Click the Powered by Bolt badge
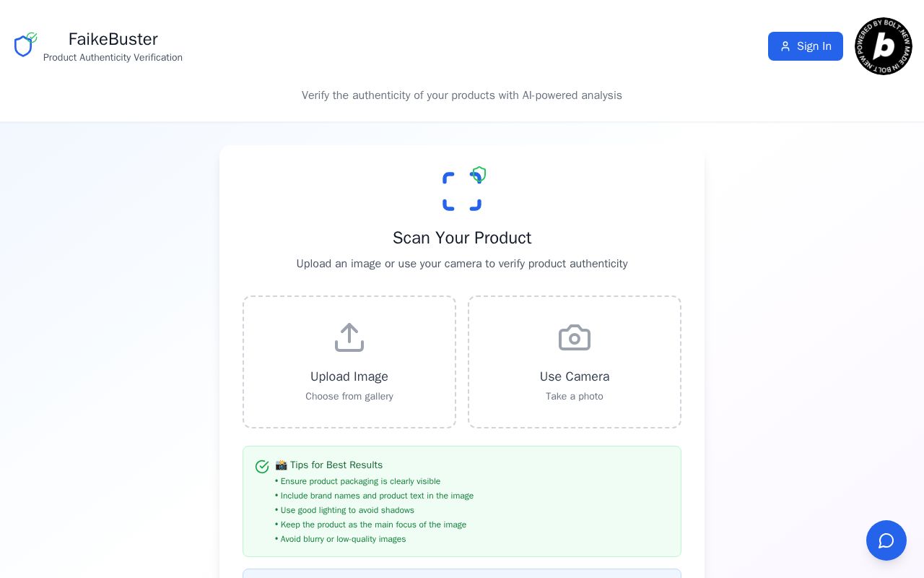This screenshot has height=578, width=924. (x=884, y=46)
